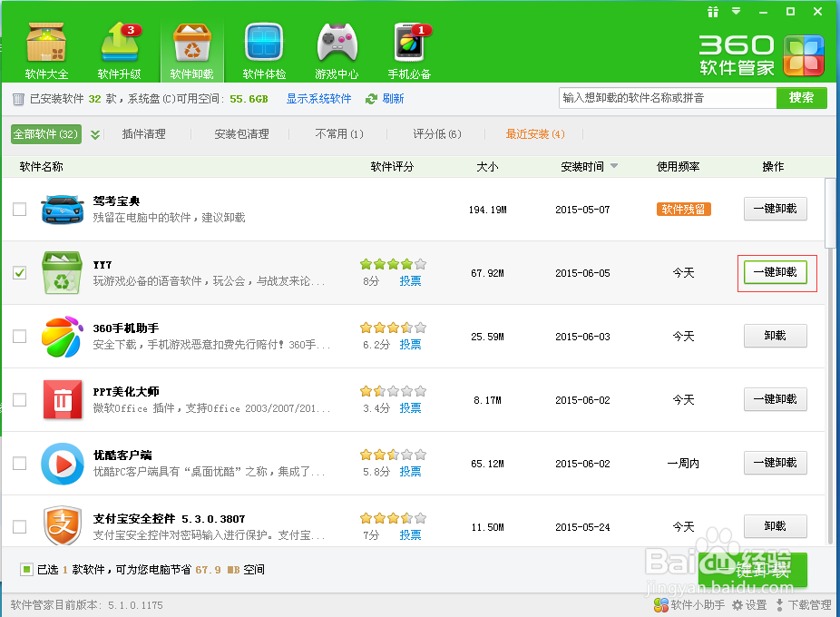
Task: Open the 软件升级 software upgrade icon
Action: (x=120, y=51)
